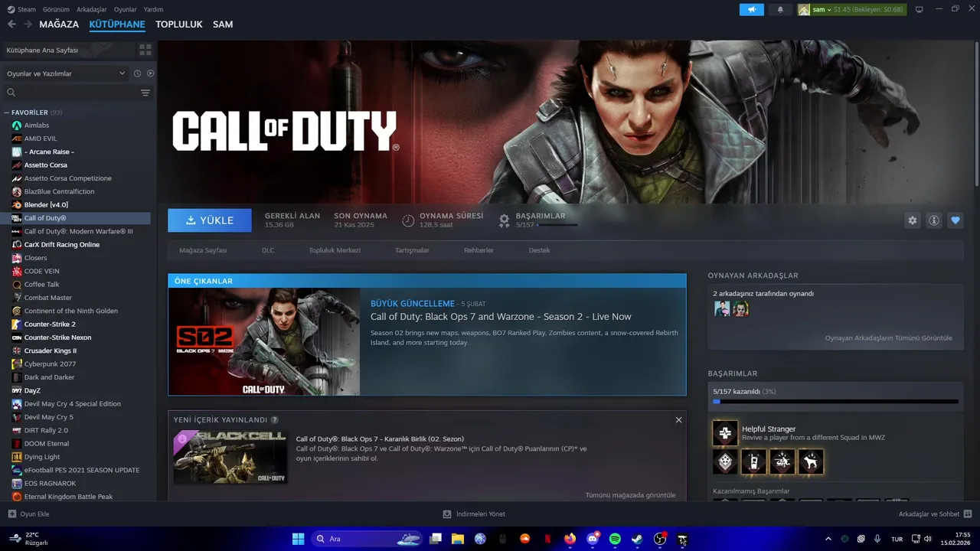
Task: Go to TOPLULUK tab
Action: click(179, 24)
